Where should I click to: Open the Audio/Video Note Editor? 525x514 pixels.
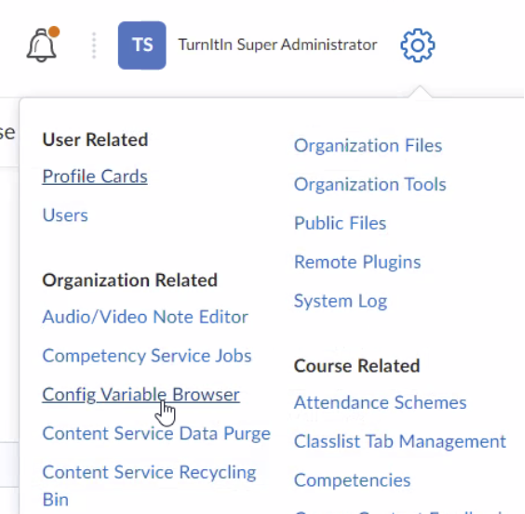[x=145, y=317]
